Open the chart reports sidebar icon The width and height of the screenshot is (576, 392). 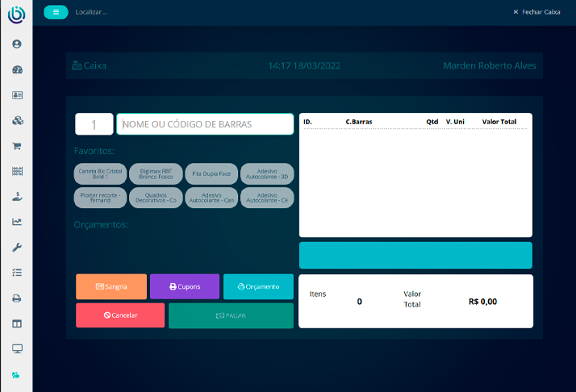point(16,222)
